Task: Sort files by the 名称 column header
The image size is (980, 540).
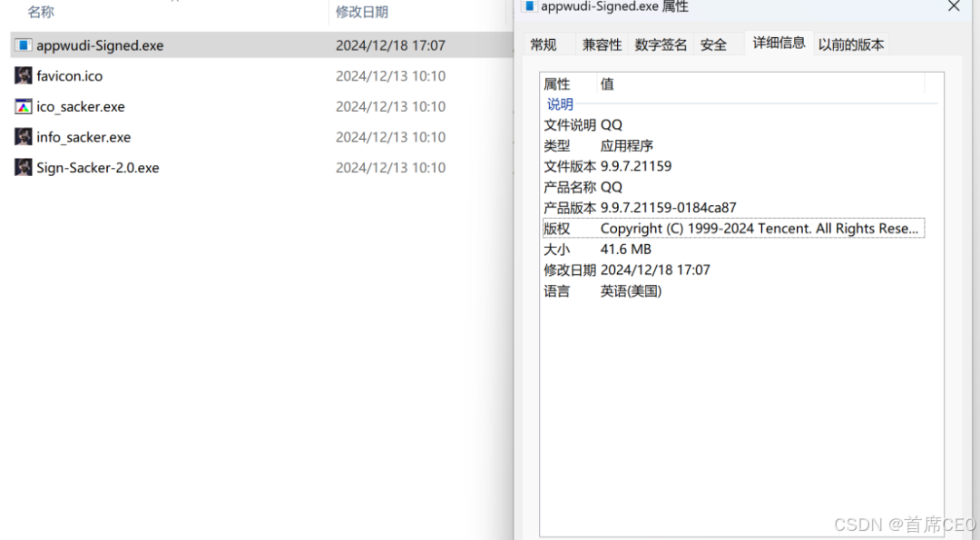Action: [41, 12]
